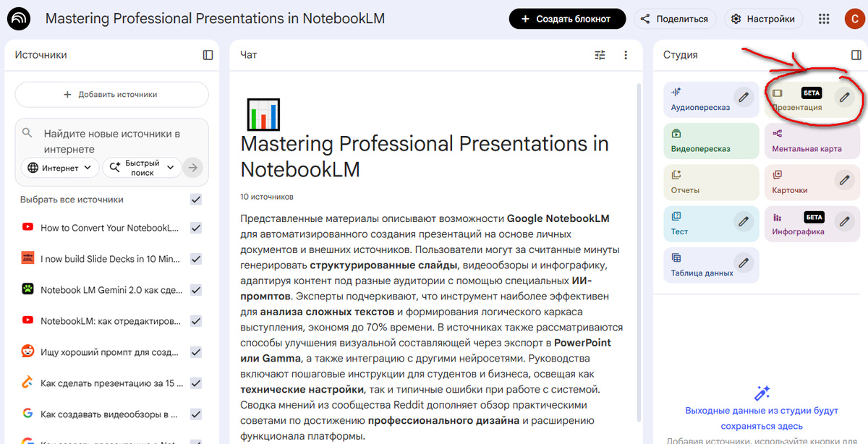868x444 pixels.
Task: Click orange icon of "Как сделать презентацию" source
Action: [x=27, y=383]
